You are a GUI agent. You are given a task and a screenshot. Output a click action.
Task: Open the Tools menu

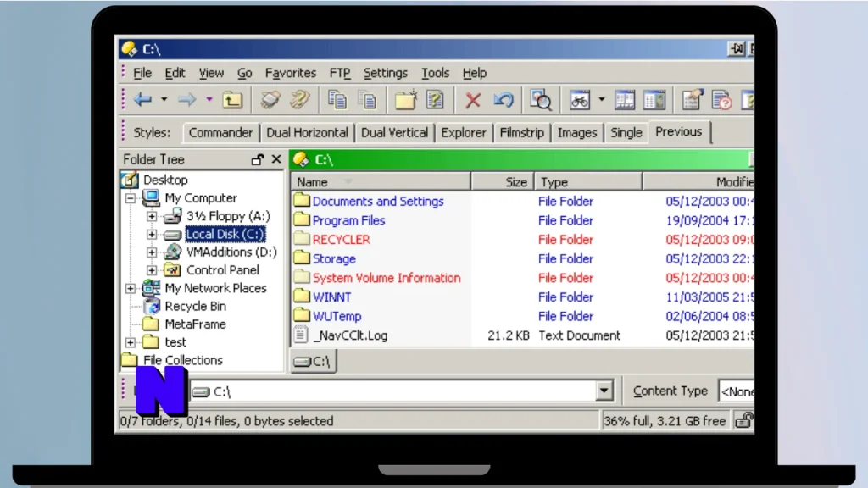[x=435, y=73]
